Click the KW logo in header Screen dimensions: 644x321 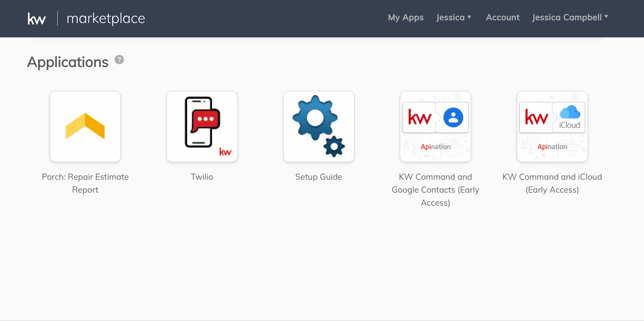[x=37, y=19]
